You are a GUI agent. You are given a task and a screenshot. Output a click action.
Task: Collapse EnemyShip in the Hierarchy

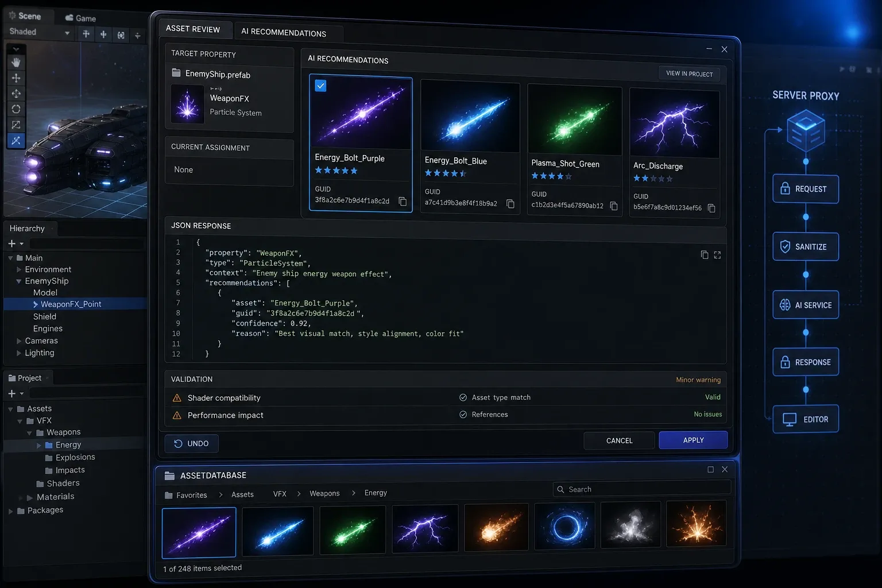[x=19, y=281]
